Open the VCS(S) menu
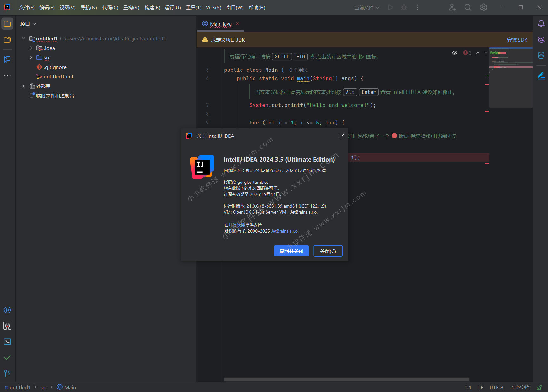This screenshot has height=392, width=548. tap(213, 7)
